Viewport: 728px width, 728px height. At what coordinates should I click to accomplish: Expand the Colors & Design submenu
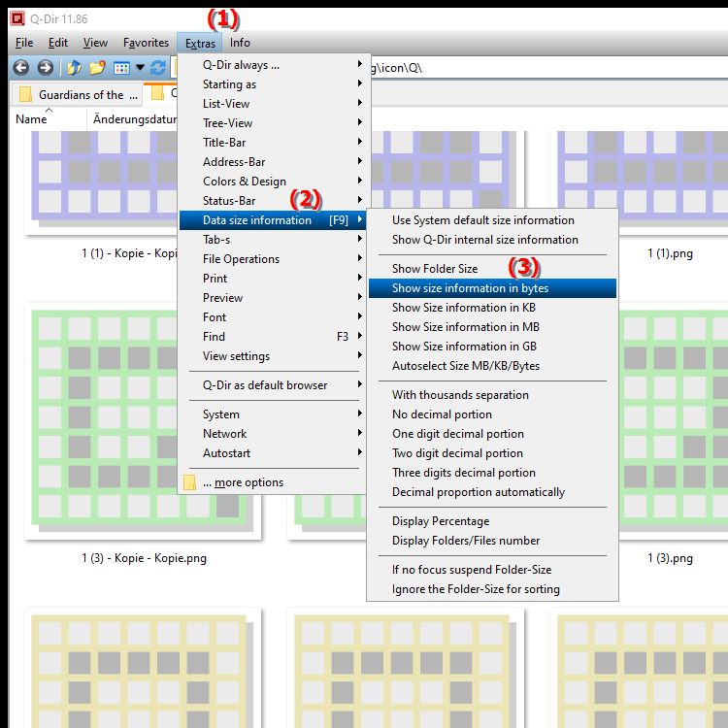[274, 182]
